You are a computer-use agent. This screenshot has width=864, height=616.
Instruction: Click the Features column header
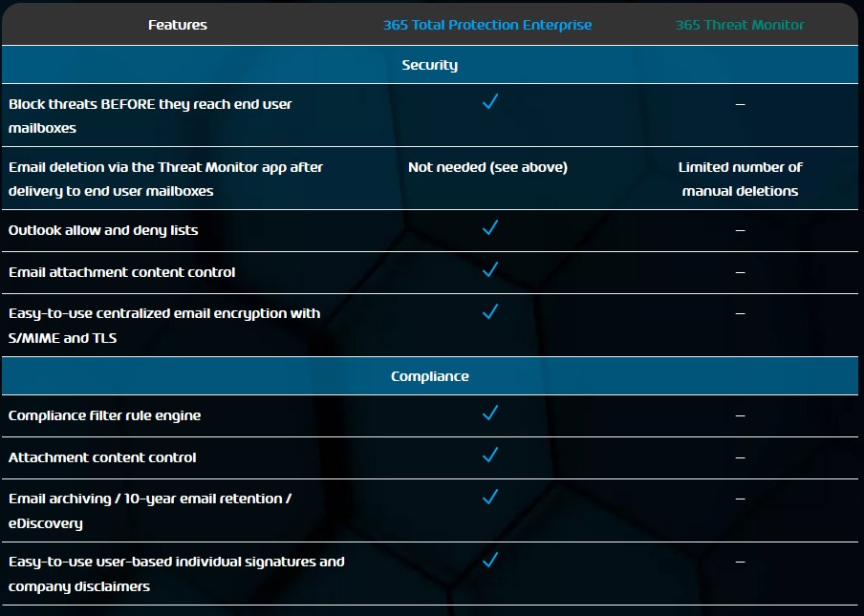coord(178,25)
